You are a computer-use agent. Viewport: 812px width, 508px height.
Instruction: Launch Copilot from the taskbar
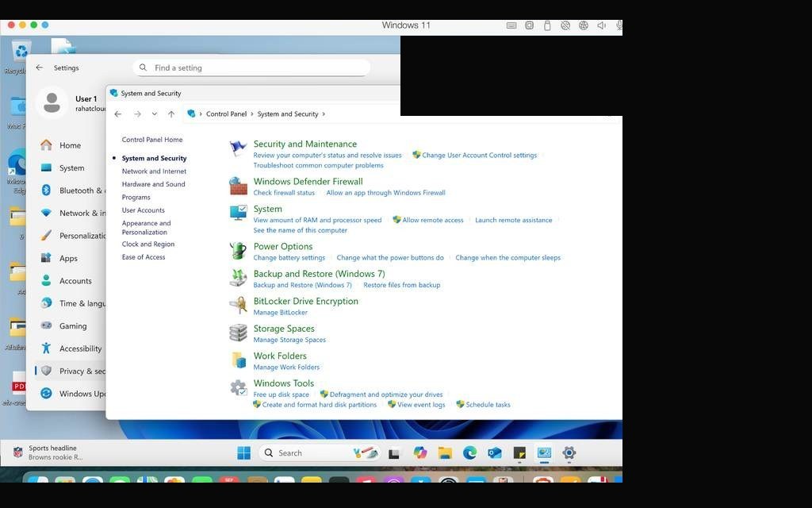tap(420, 453)
